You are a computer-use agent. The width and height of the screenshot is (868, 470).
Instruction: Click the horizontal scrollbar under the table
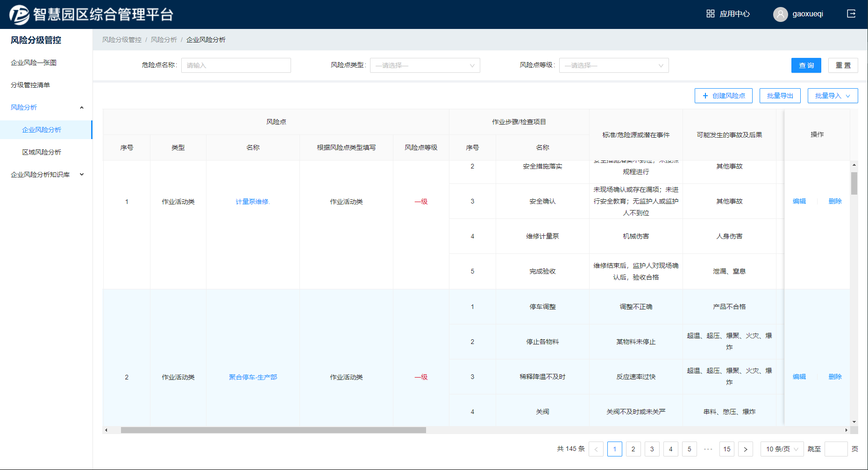[273, 430]
